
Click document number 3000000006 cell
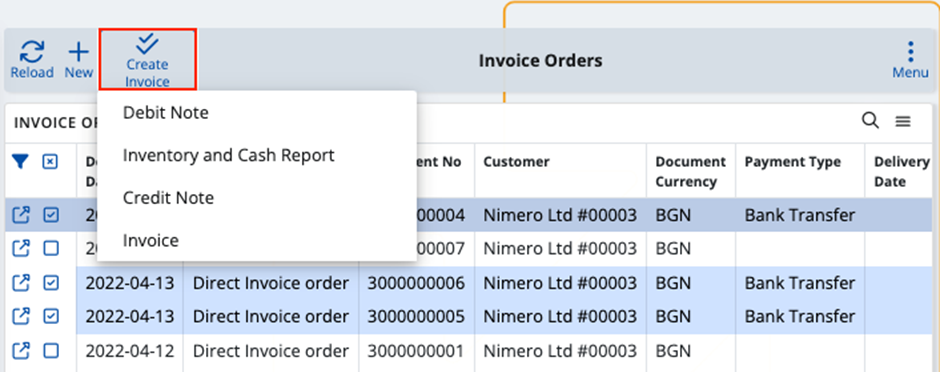coord(417,283)
